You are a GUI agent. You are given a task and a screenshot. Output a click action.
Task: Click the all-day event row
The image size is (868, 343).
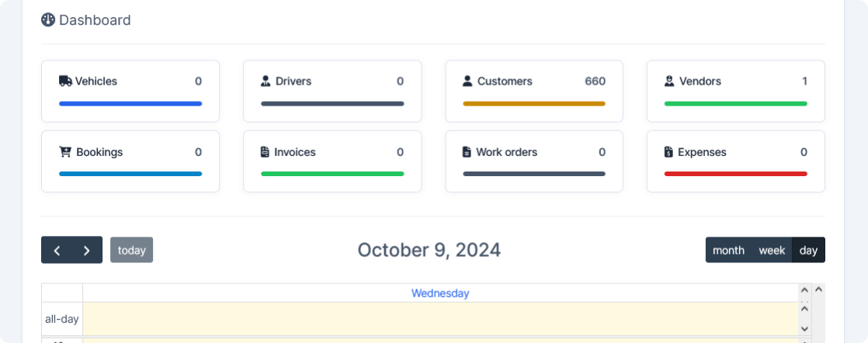tap(440, 318)
